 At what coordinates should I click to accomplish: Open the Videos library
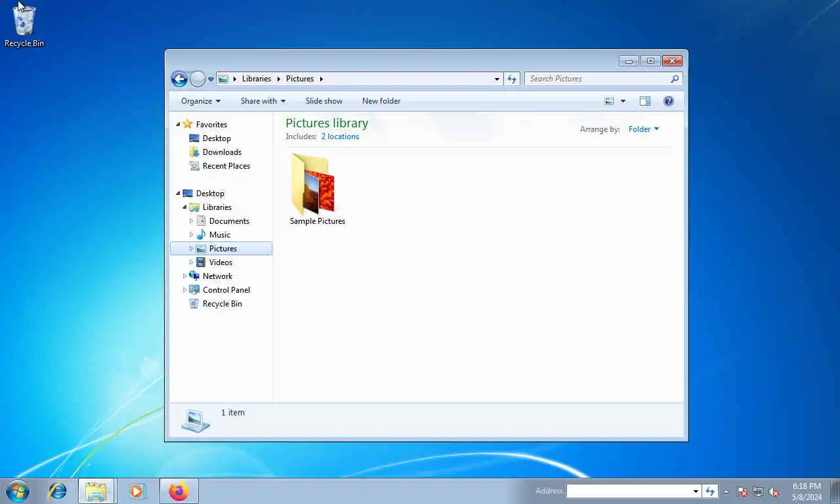tap(220, 262)
